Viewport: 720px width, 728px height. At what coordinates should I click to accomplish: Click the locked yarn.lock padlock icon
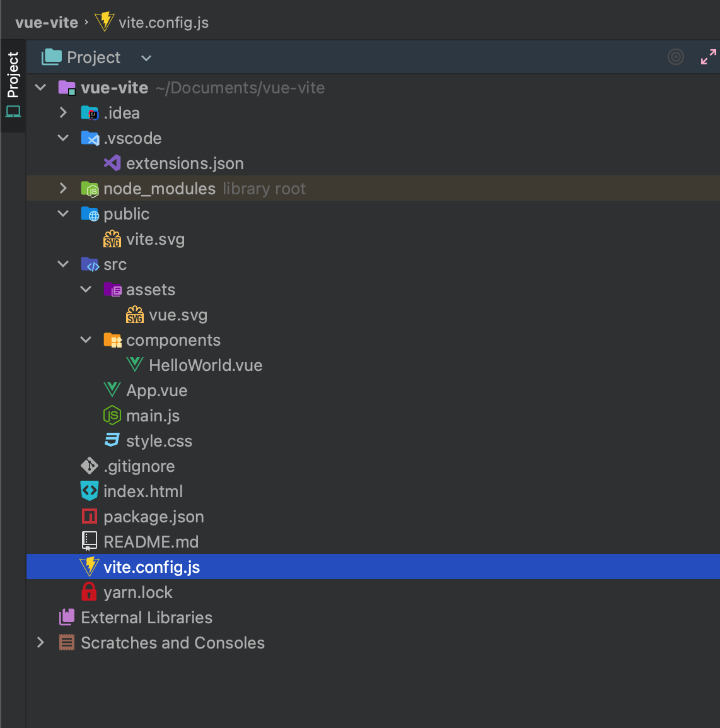[89, 592]
